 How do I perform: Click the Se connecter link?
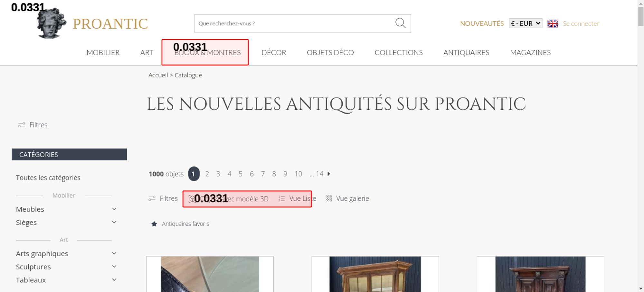(x=581, y=23)
